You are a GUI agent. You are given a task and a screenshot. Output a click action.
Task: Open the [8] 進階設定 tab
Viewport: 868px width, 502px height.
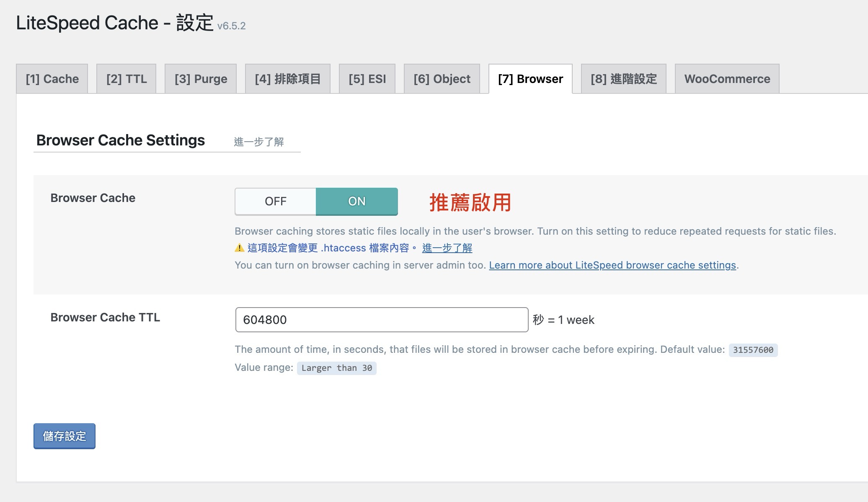(x=624, y=79)
